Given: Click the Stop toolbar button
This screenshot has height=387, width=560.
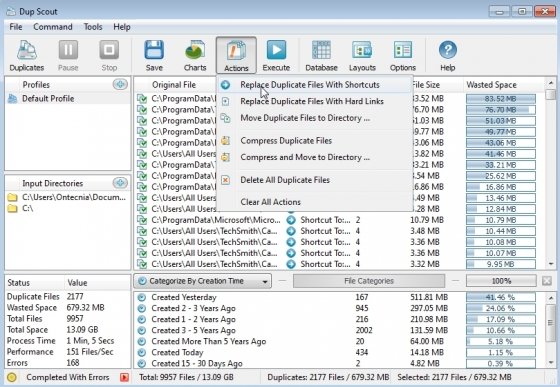Looking at the screenshot, I should (x=109, y=56).
